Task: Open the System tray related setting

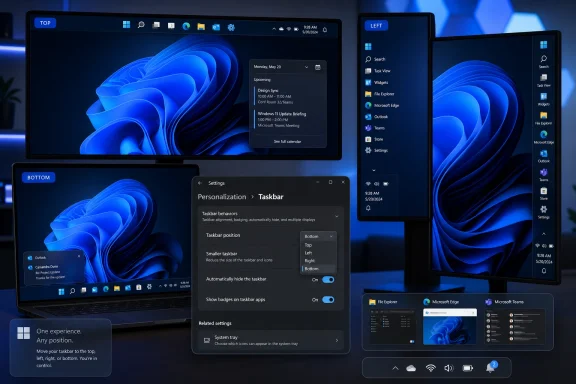Action: tap(271, 340)
